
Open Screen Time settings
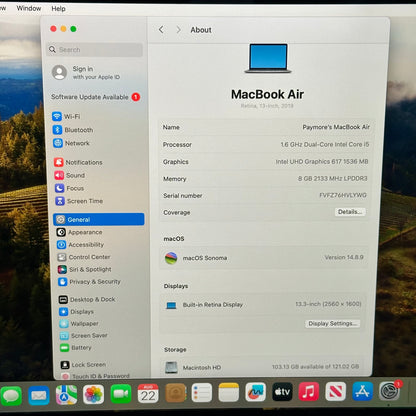pos(79,201)
